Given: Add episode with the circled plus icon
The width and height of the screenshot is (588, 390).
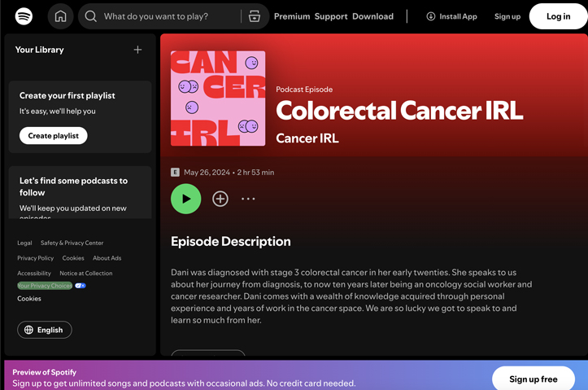Looking at the screenshot, I should pos(220,199).
